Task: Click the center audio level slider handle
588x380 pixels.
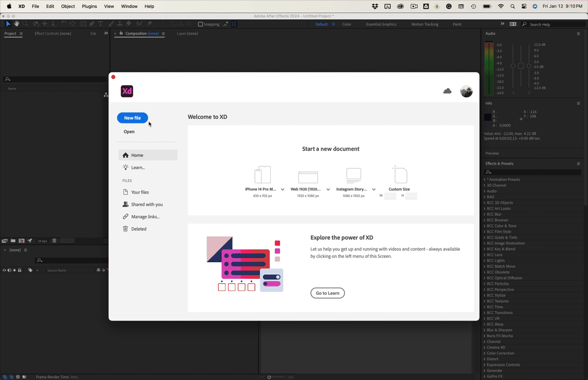Action: pos(521,66)
